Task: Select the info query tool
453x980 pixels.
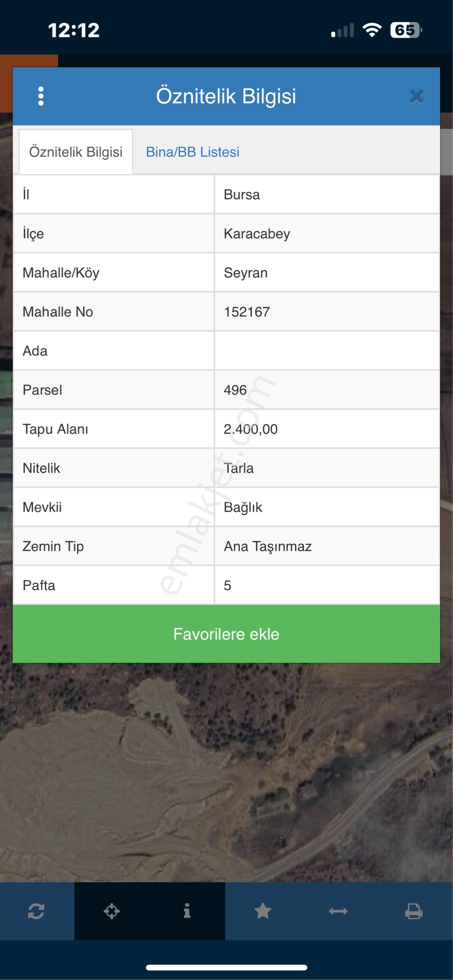Action: pos(187,911)
